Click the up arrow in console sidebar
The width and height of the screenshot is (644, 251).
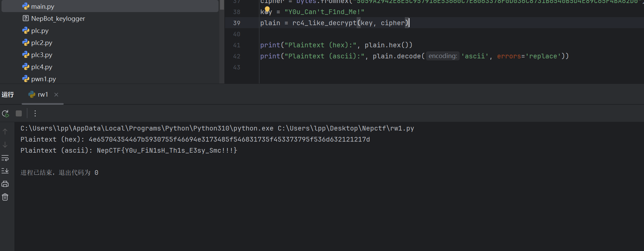coord(5,132)
